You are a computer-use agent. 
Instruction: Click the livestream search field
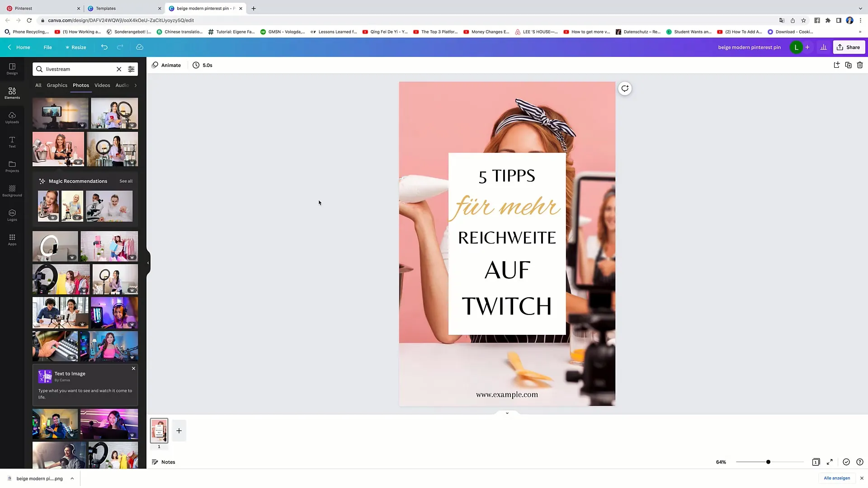tap(79, 69)
